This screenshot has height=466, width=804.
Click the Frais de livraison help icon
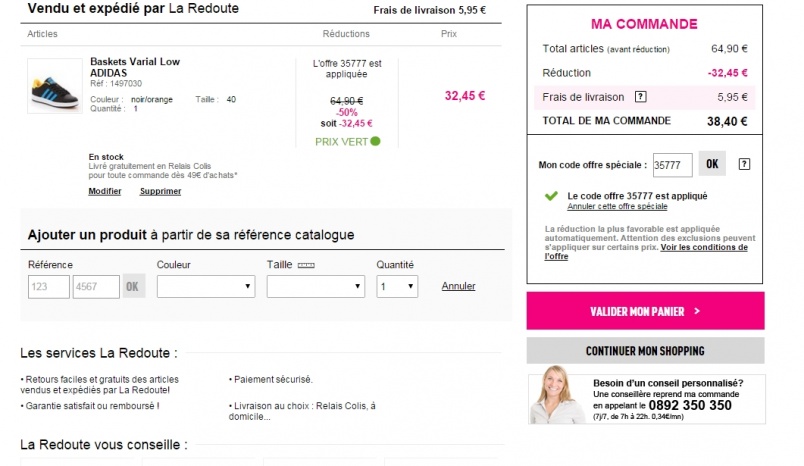click(641, 97)
